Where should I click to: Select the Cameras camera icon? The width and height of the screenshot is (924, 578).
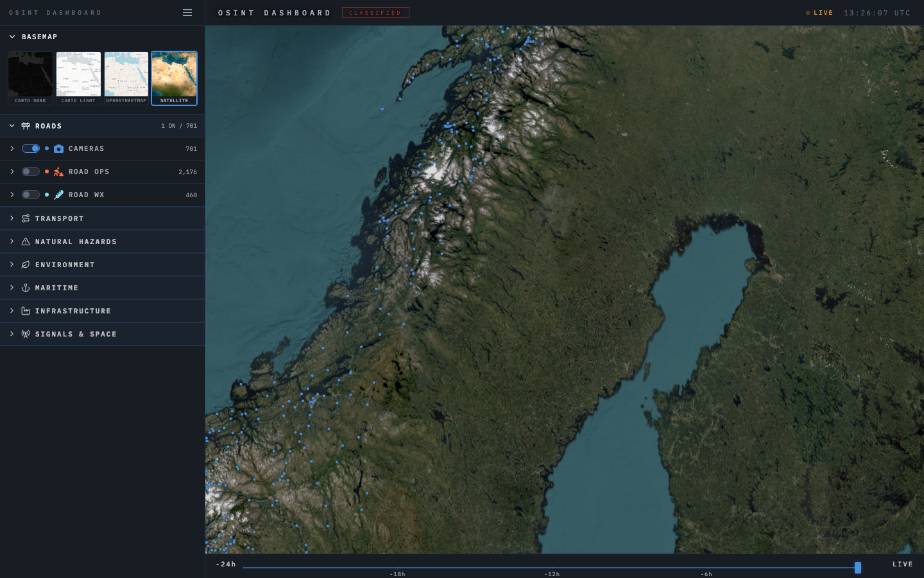[59, 148]
